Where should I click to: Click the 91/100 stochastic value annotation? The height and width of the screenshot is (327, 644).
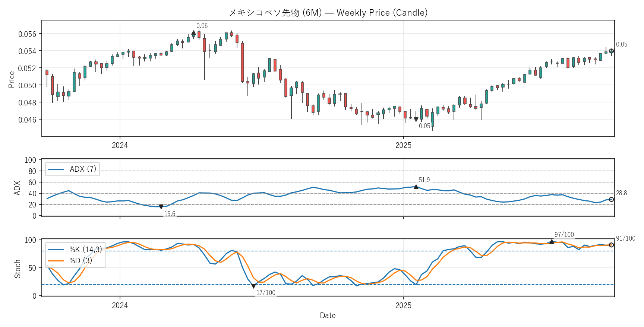coord(625,238)
